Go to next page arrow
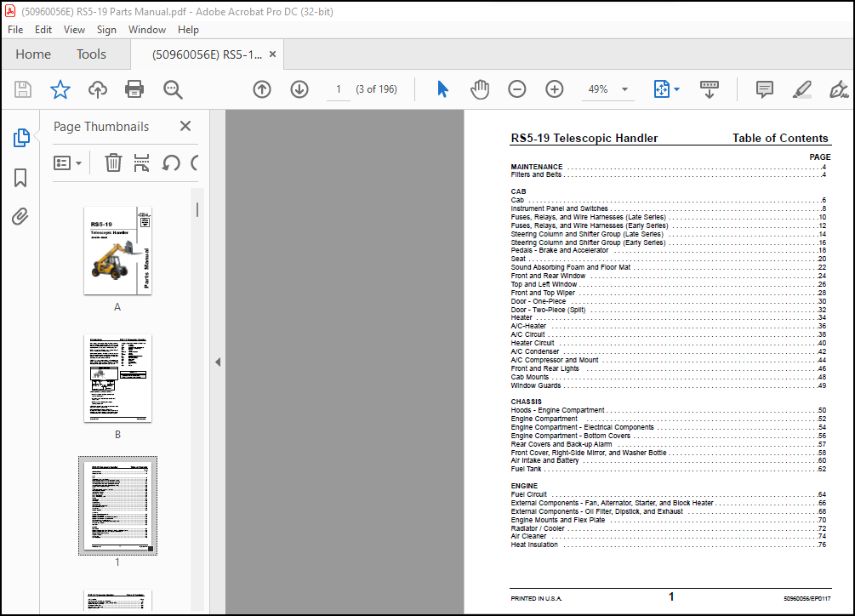 pos(299,89)
